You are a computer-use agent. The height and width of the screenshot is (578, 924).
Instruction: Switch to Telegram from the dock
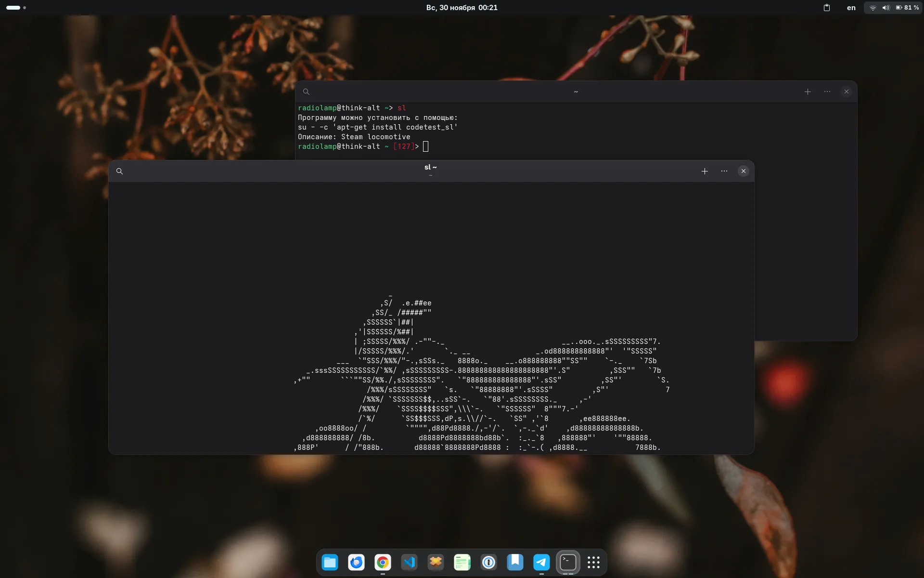pyautogui.click(x=541, y=562)
